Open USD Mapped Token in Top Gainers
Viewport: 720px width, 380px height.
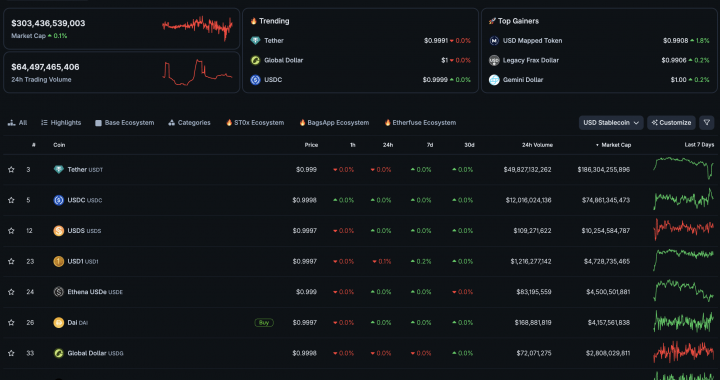pyautogui.click(x=533, y=41)
